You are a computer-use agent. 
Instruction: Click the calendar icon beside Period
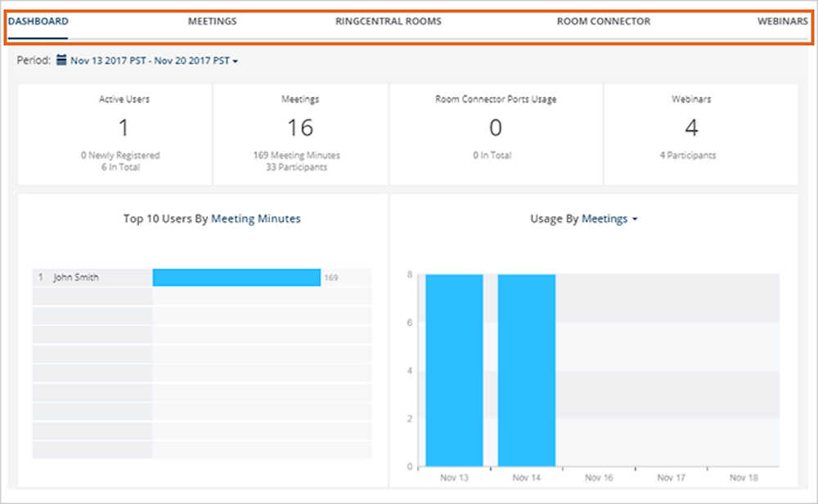[61, 61]
